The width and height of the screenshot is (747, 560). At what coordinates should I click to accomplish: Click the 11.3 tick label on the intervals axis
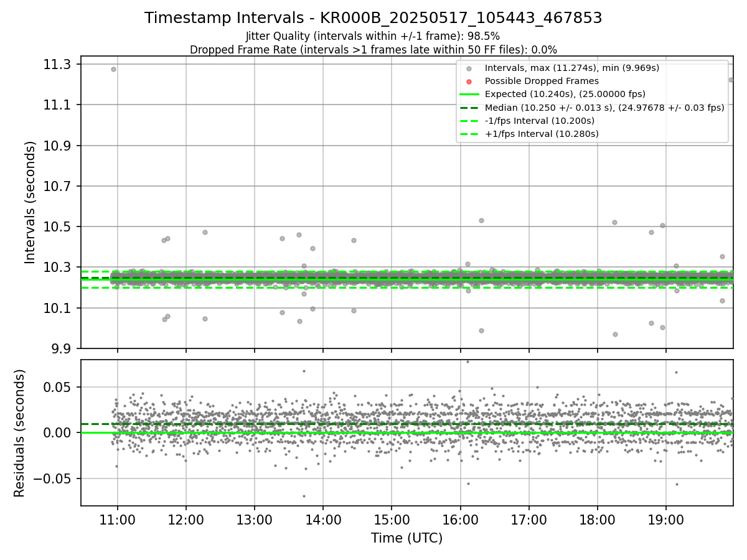point(59,65)
